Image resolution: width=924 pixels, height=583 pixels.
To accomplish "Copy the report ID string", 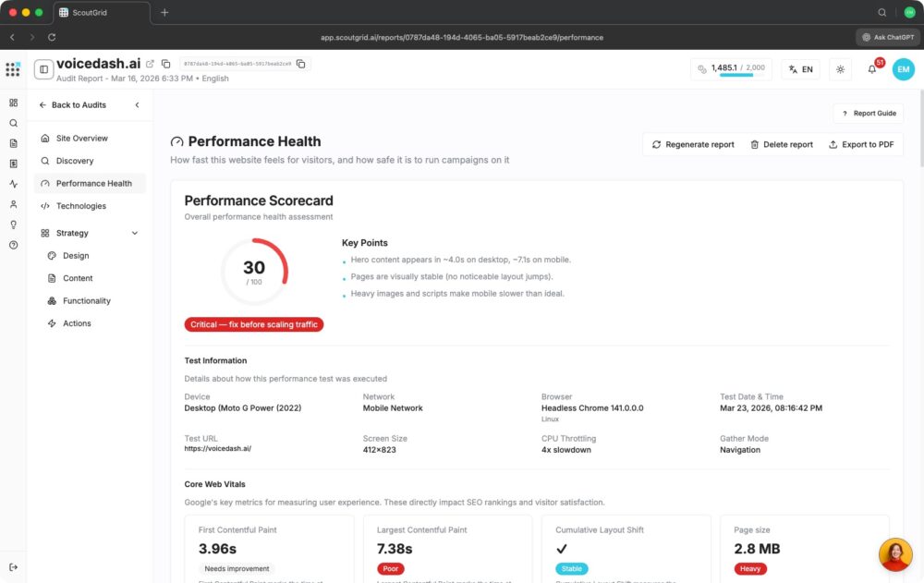I will (301, 64).
